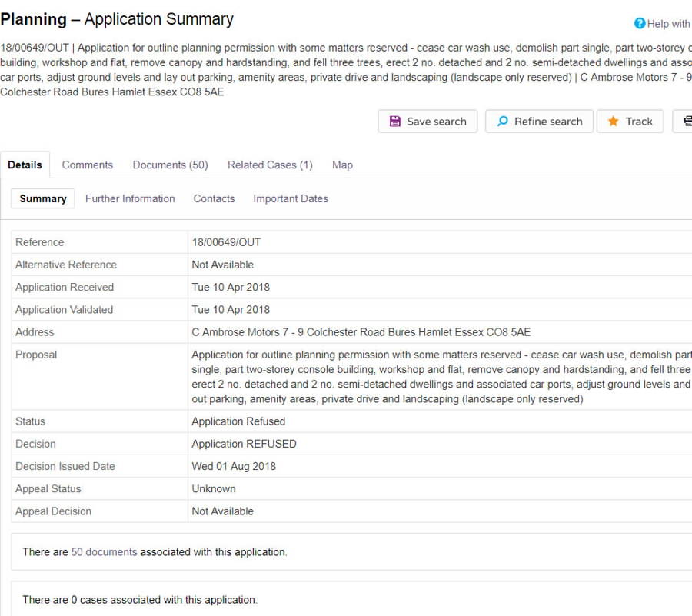
Task: Click the blue Help question mark icon
Action: (x=640, y=23)
